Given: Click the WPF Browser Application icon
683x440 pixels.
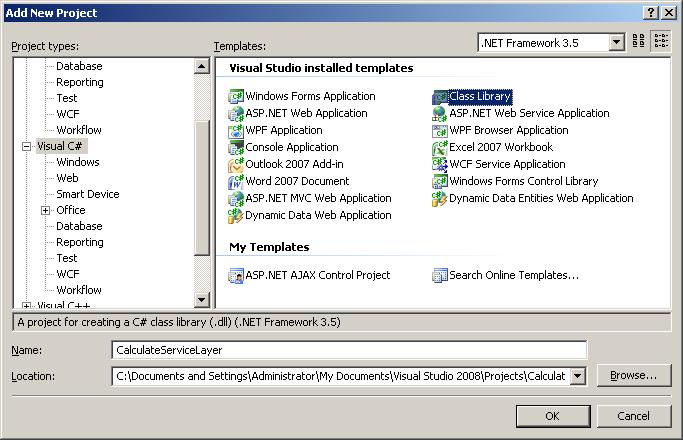Looking at the screenshot, I should coord(440,130).
